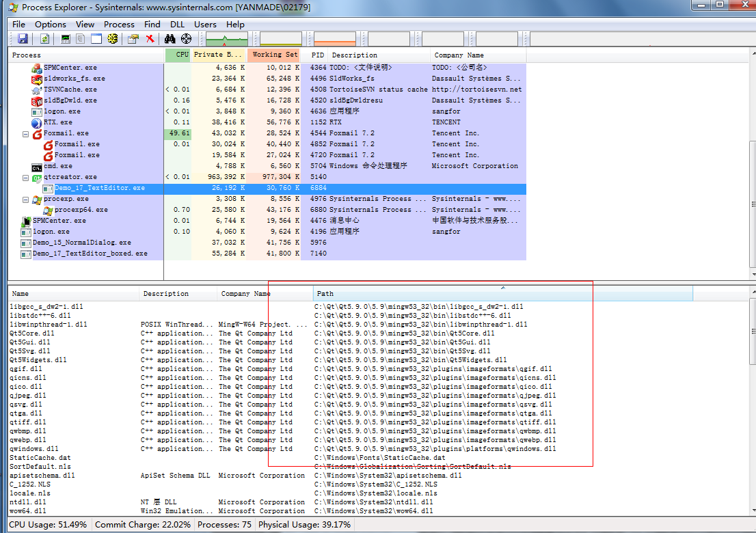The height and width of the screenshot is (533, 756).
Task: Click Physical Usage in status bar
Action: click(304, 524)
